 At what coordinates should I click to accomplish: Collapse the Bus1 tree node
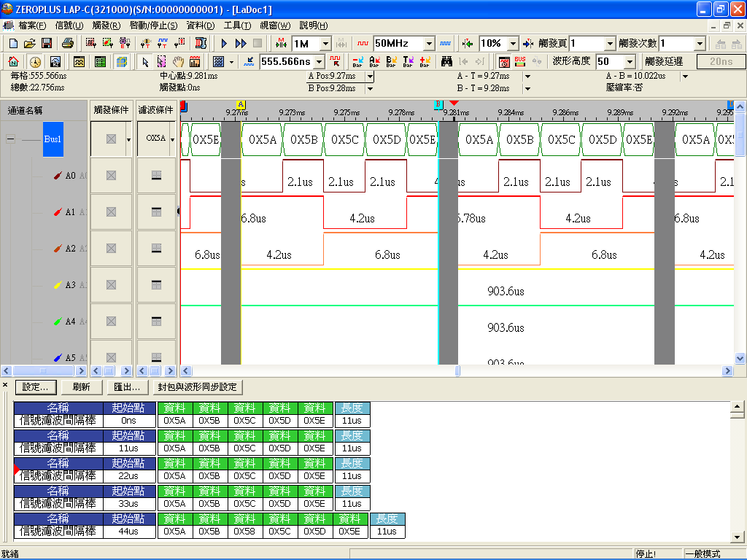click(10, 139)
